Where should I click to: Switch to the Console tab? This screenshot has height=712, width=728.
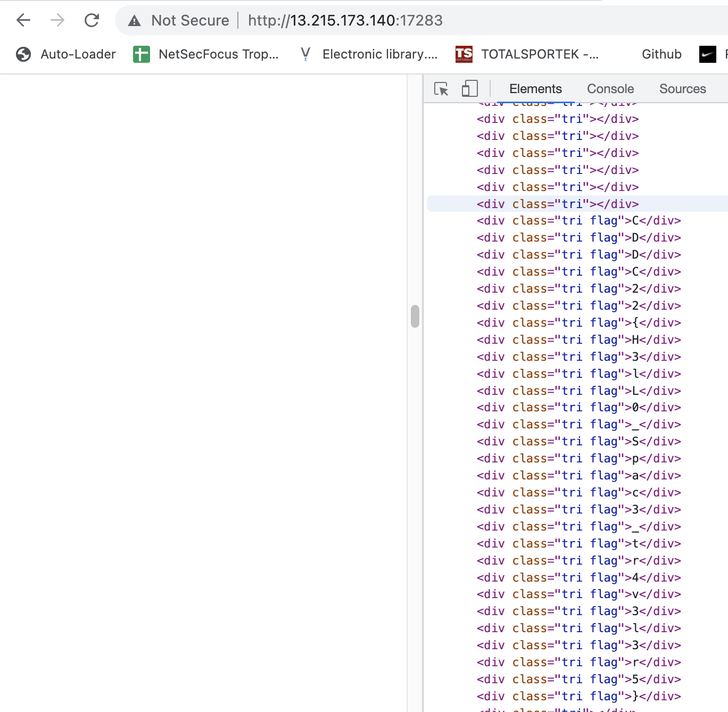[610, 89]
